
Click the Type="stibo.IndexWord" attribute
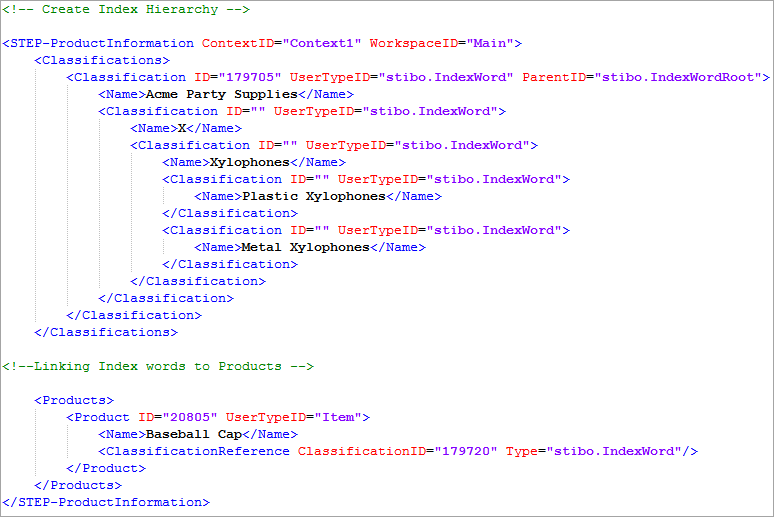click(594, 451)
